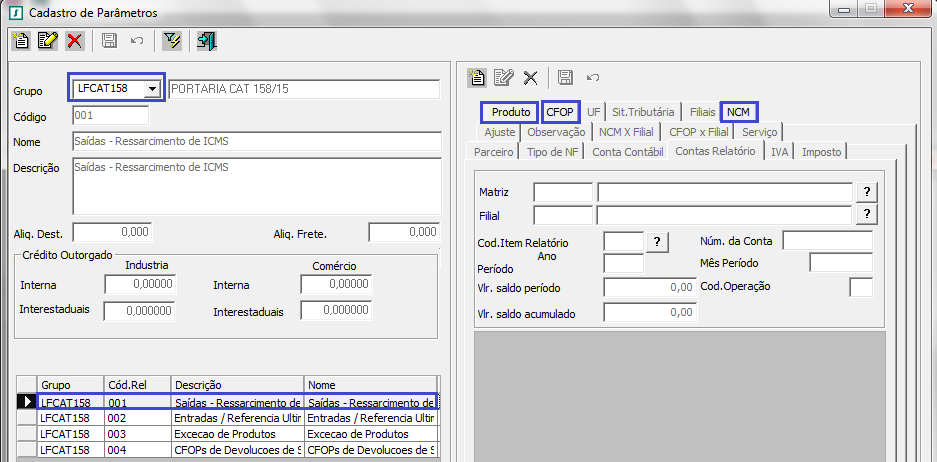Select the Sit.Tributária tab
This screenshot has width=937, height=462.
[x=643, y=112]
